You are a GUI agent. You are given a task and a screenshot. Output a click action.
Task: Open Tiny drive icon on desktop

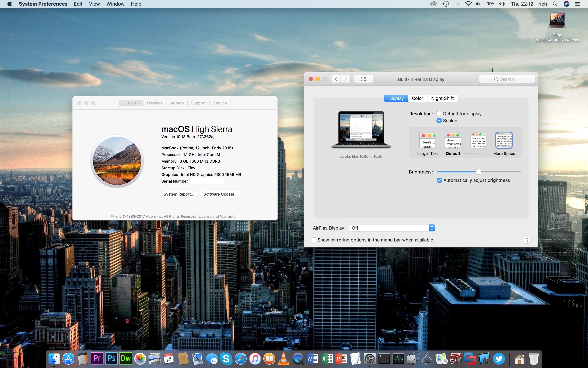[557, 21]
